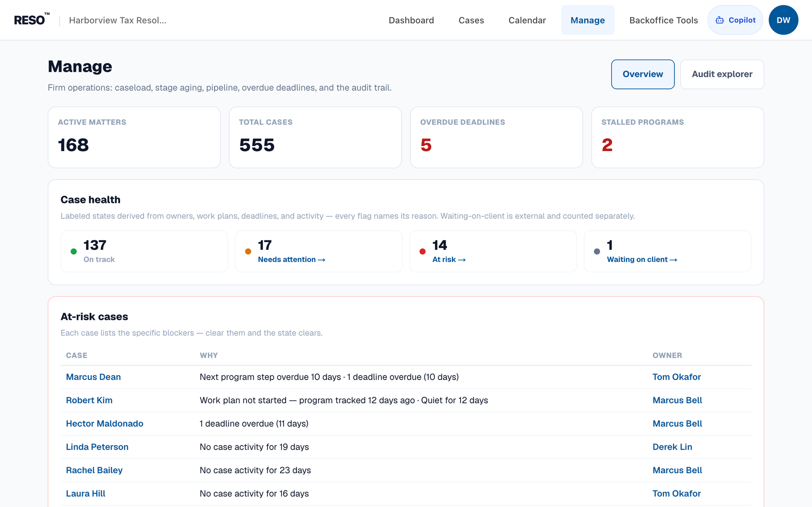Go to the Dashboard page
This screenshot has height=507, width=812.
(411, 20)
